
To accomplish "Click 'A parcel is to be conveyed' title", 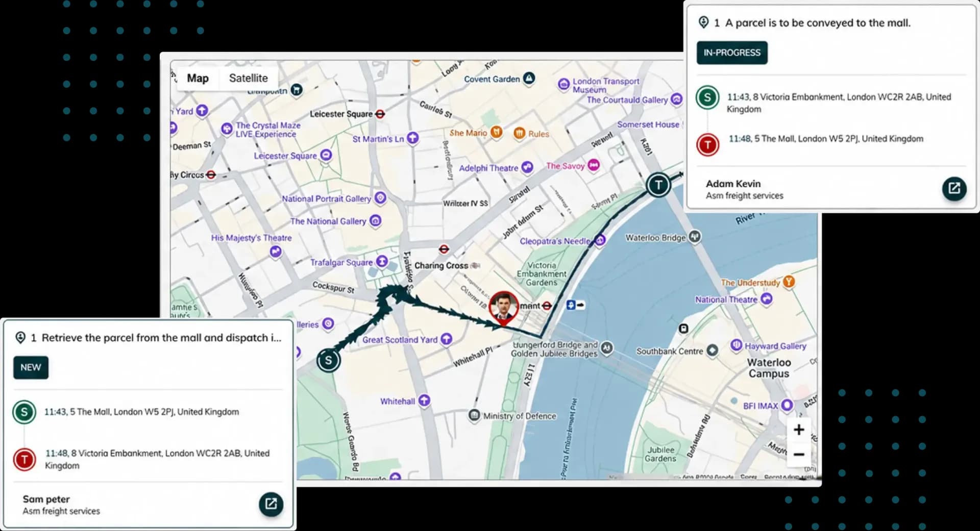I will point(818,23).
